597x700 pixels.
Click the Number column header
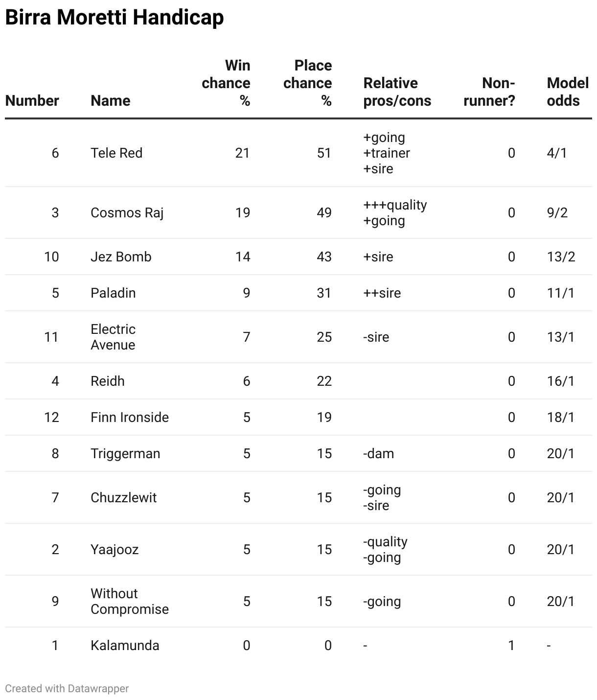(32, 100)
